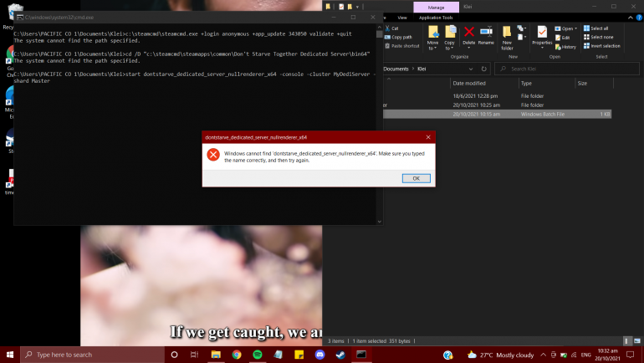
Task: Click the Open button in ribbon
Action: [565, 28]
